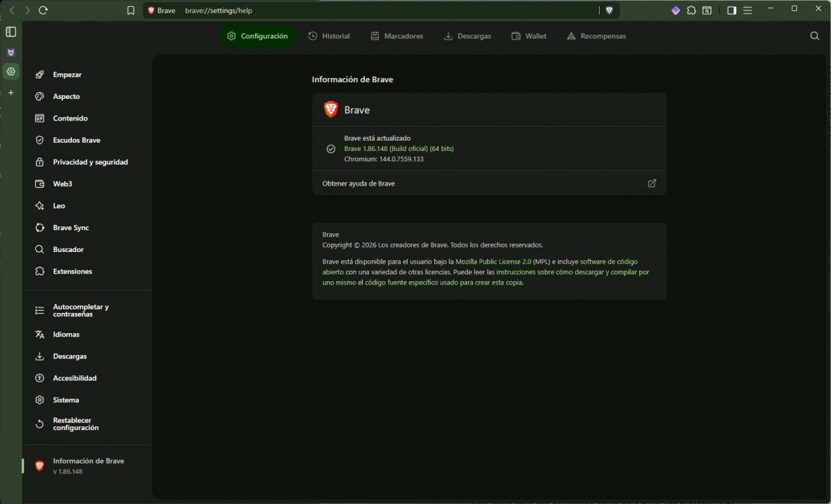This screenshot has width=831, height=504.
Task: Open the Web3 settings section
Action: pos(62,183)
